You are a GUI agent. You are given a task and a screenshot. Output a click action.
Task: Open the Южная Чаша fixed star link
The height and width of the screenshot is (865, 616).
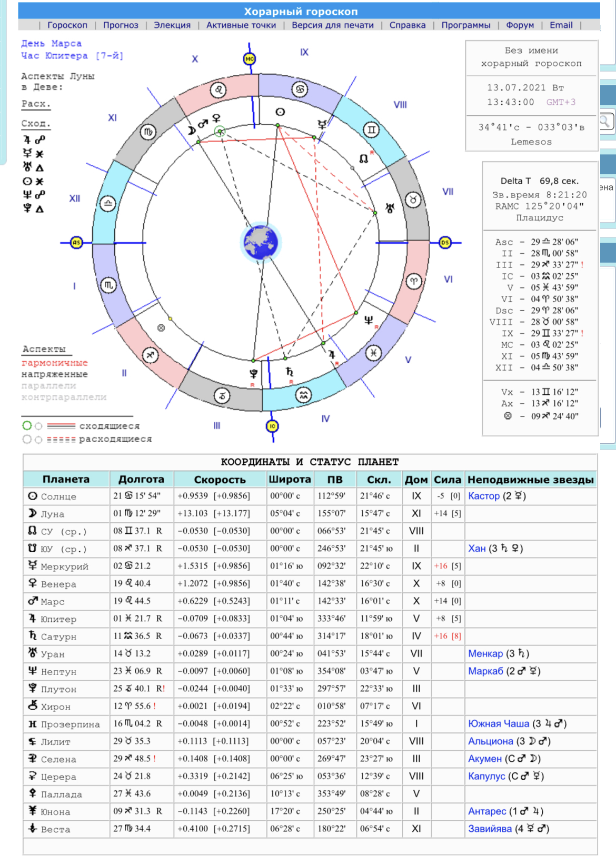pyautogui.click(x=499, y=723)
